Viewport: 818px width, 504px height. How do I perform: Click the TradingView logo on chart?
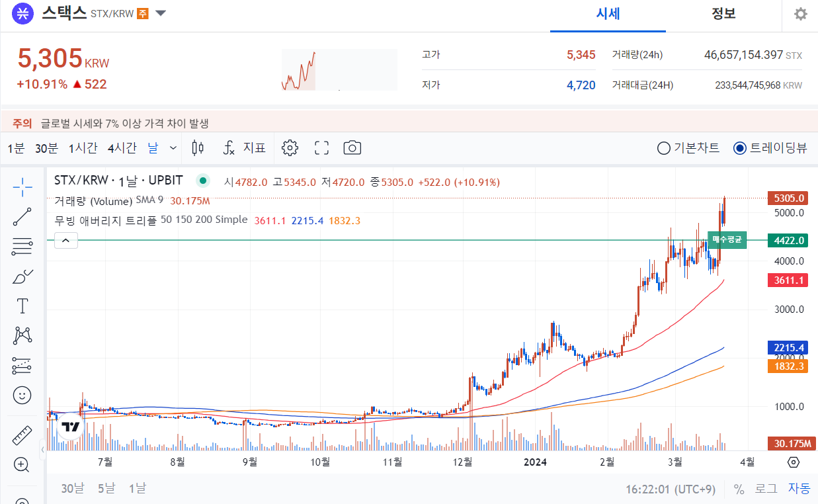[71, 427]
